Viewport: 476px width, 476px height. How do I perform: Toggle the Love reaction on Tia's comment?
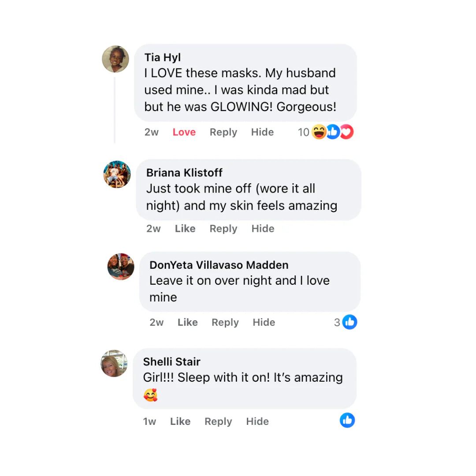(x=184, y=132)
